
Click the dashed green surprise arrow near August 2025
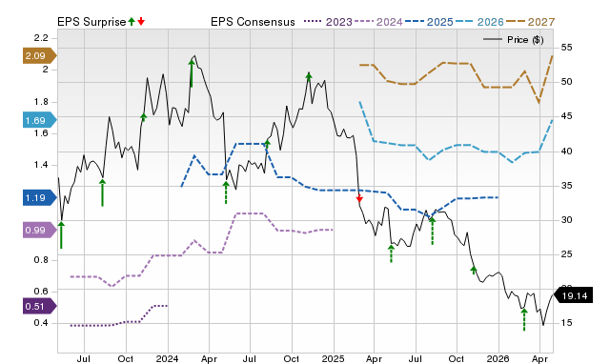tap(432, 231)
